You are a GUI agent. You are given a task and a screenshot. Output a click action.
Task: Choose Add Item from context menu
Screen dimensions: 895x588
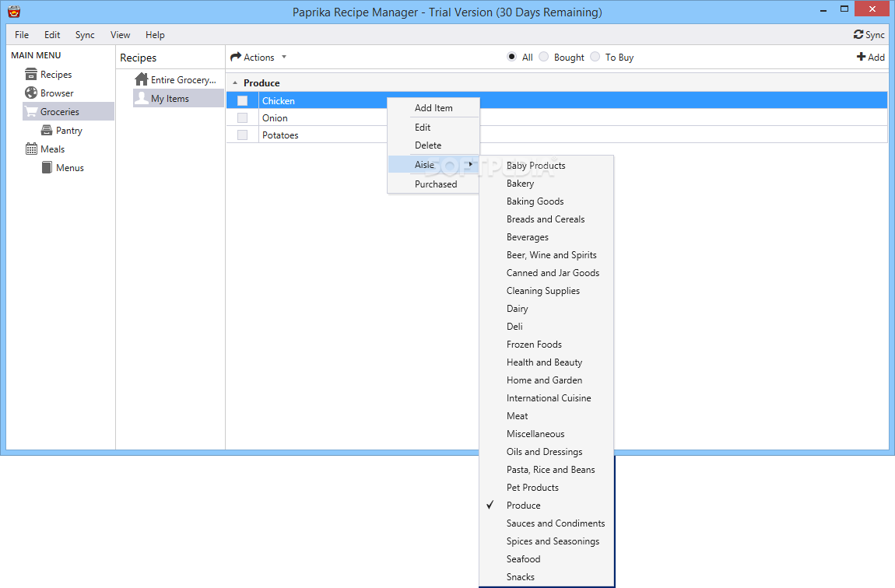433,108
